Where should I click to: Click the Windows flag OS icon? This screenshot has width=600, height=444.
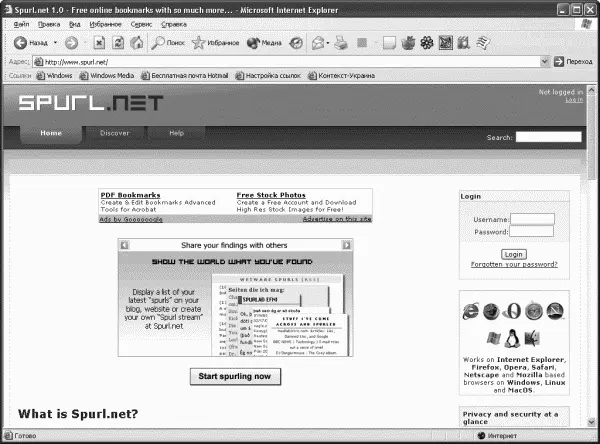pyautogui.click(x=493, y=338)
